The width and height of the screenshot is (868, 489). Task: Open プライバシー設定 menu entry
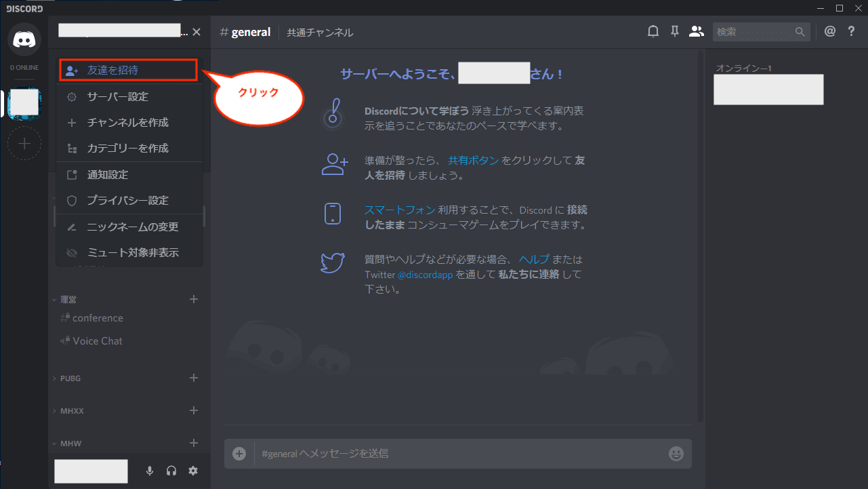click(x=129, y=200)
